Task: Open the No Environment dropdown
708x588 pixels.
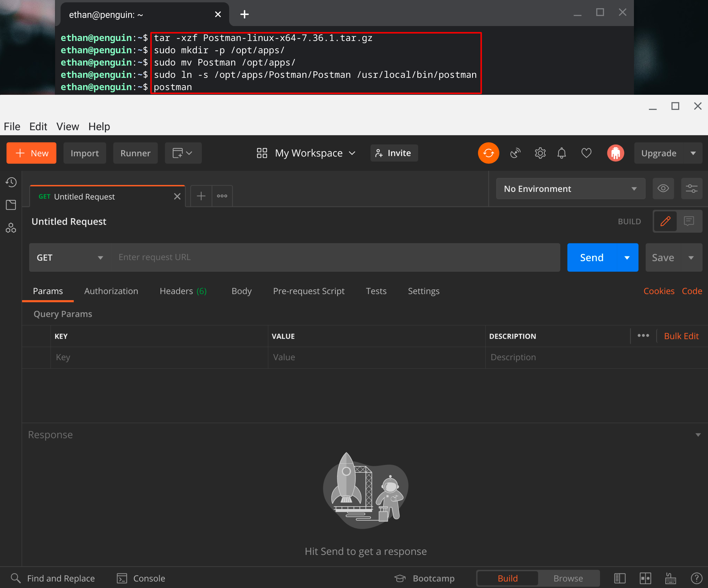Action: (x=570, y=188)
